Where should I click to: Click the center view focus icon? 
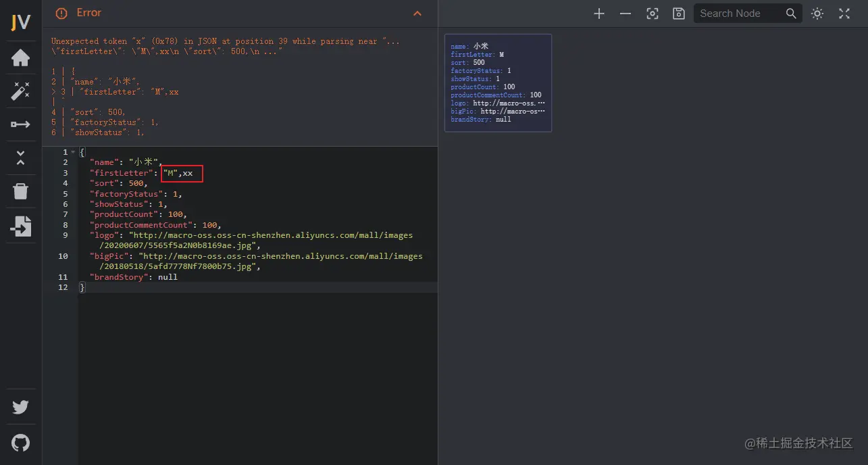coord(653,14)
